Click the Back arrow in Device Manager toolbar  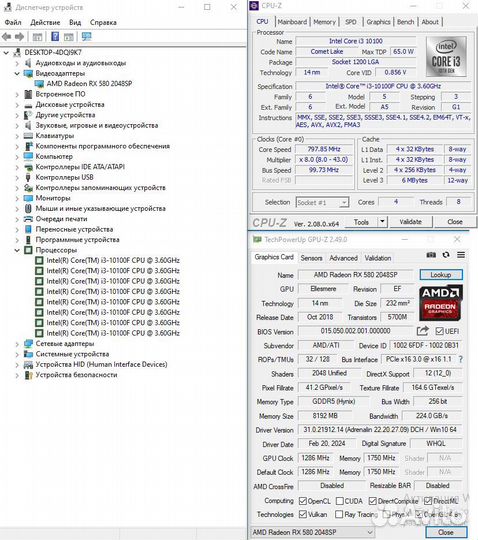point(7,37)
